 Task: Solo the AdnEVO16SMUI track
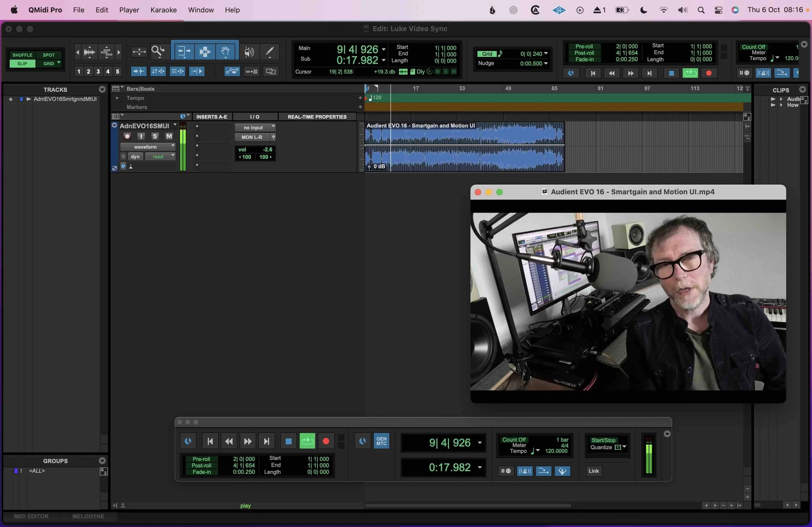click(155, 136)
